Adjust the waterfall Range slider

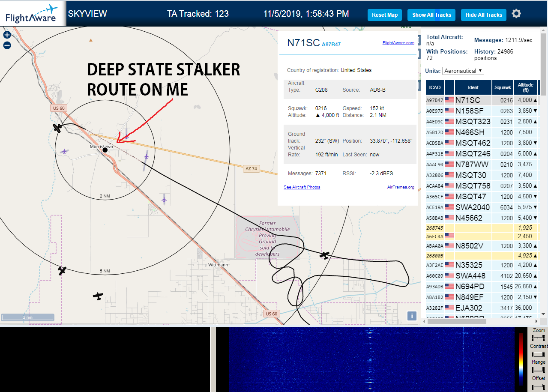tap(538, 370)
